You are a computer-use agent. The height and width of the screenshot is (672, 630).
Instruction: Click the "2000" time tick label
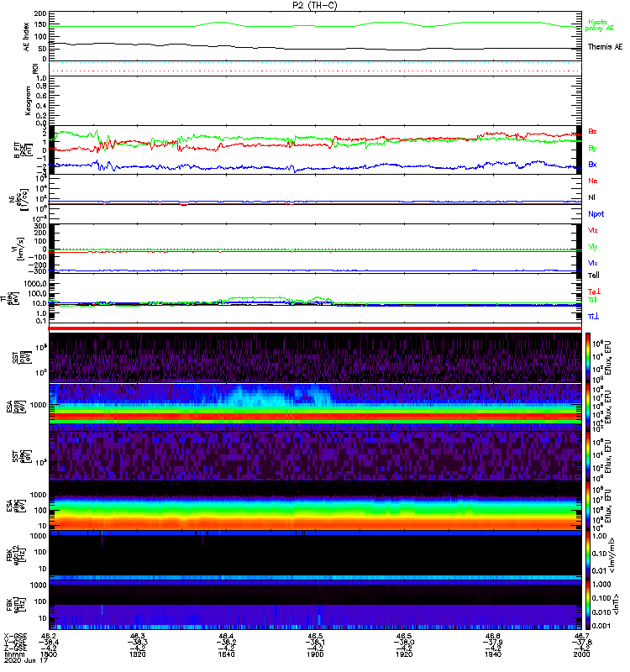pyautogui.click(x=581, y=655)
